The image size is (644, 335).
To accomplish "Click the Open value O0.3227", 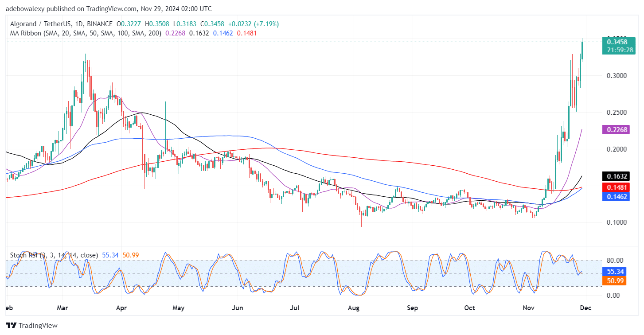I will click(129, 24).
